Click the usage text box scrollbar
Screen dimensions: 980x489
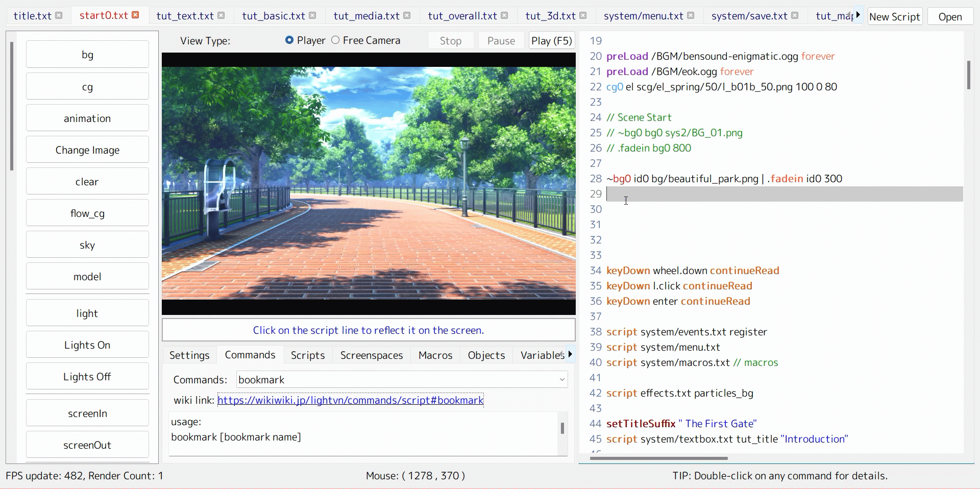[562, 428]
